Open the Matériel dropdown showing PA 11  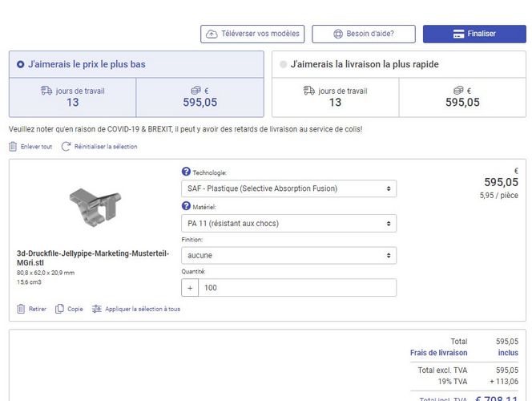click(288, 223)
